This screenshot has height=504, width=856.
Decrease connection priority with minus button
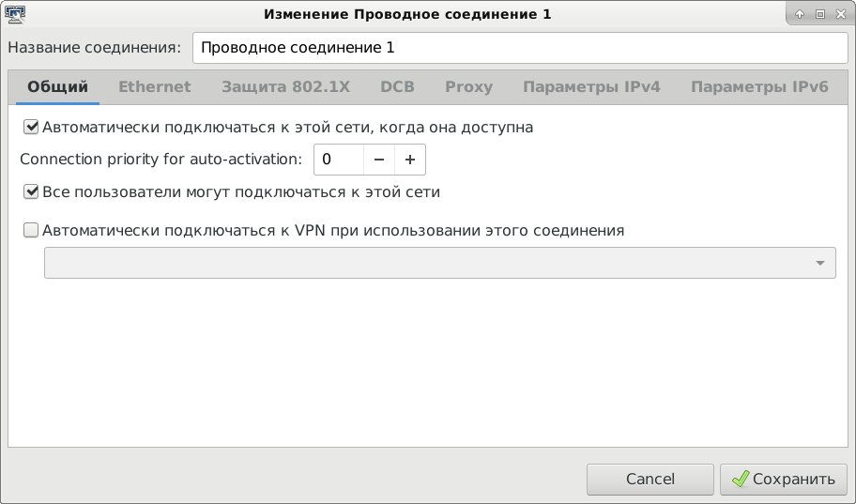click(x=379, y=160)
